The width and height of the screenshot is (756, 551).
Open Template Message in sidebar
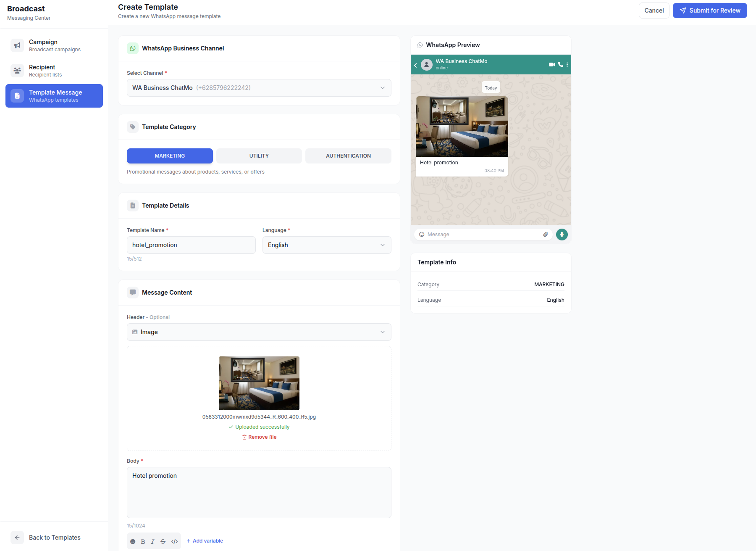click(x=54, y=96)
